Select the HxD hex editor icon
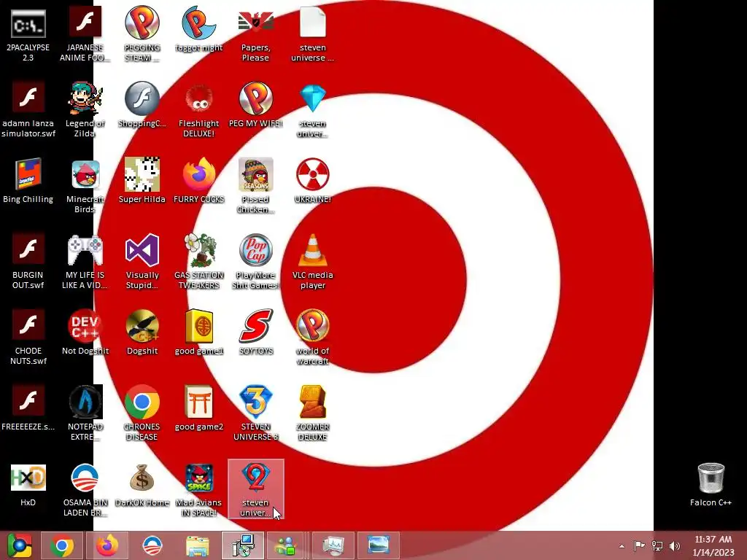Screen dimensions: 747x560 28,484
